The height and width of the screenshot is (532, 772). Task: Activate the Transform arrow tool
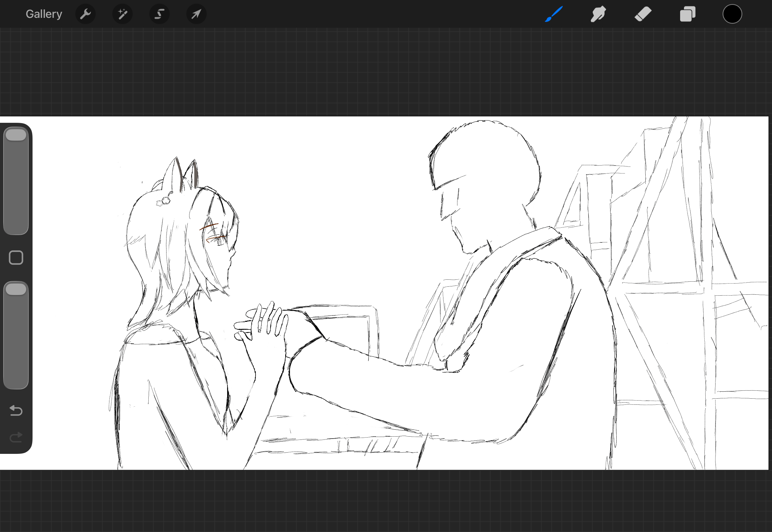pos(196,14)
